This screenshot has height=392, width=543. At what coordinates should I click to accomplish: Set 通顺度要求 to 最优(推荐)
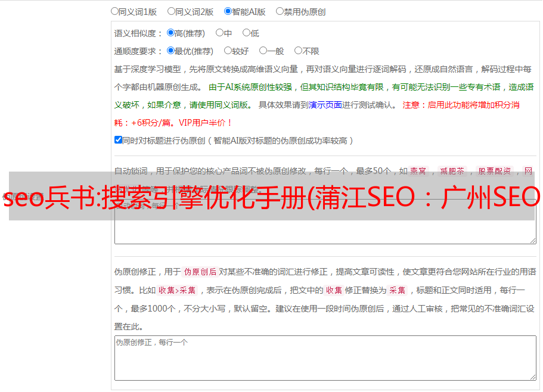tap(170, 51)
